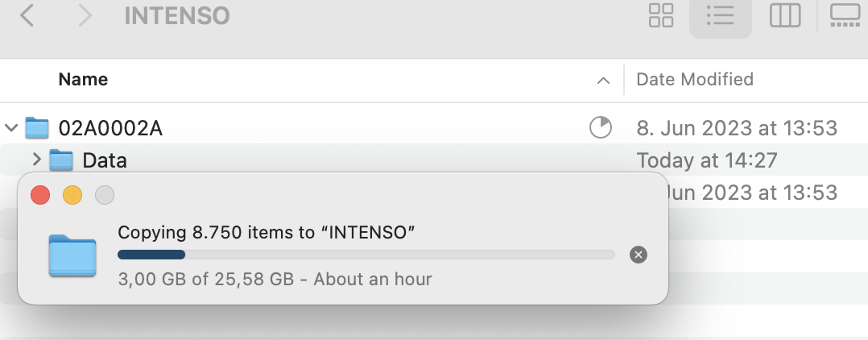Select the Data folder icon
Viewport: 868px width, 340px height.
pyautogui.click(x=61, y=160)
